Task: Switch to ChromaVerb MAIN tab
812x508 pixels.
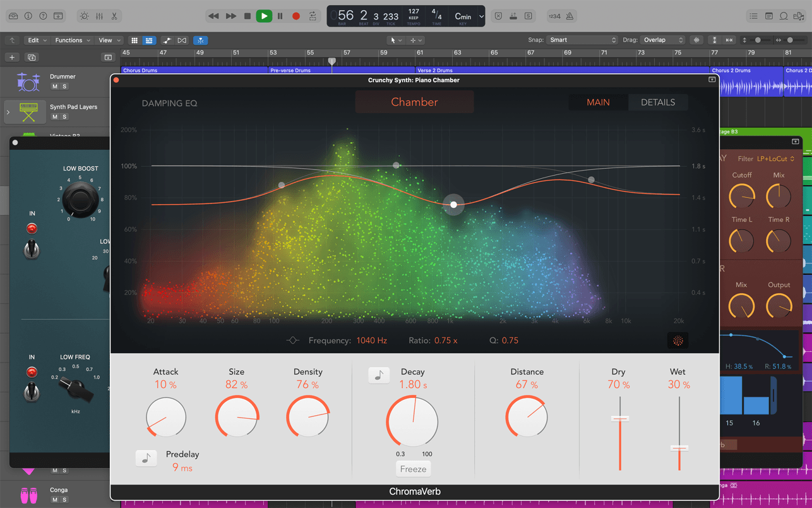Action: 598,102
